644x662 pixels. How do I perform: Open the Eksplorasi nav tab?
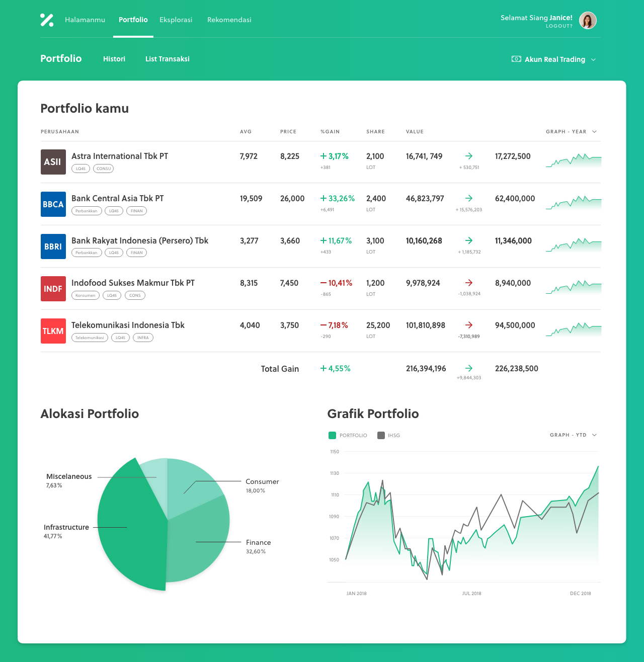pyautogui.click(x=176, y=20)
